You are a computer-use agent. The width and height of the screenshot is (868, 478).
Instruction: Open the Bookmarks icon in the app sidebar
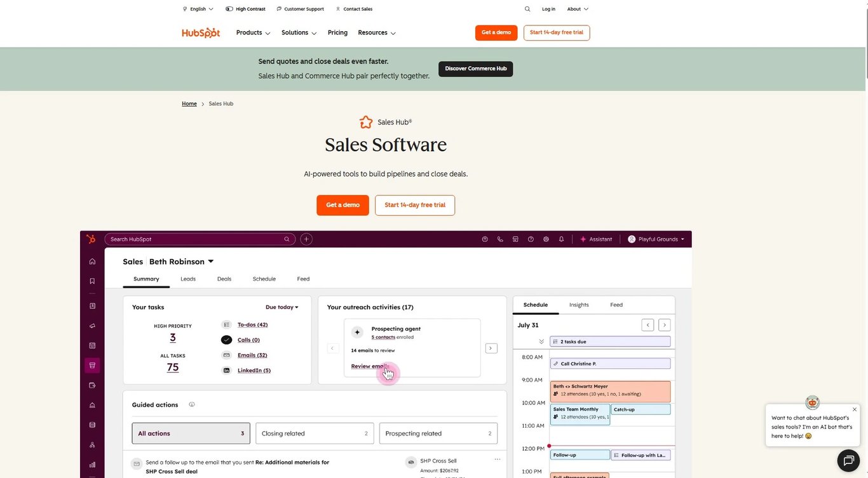tap(92, 281)
